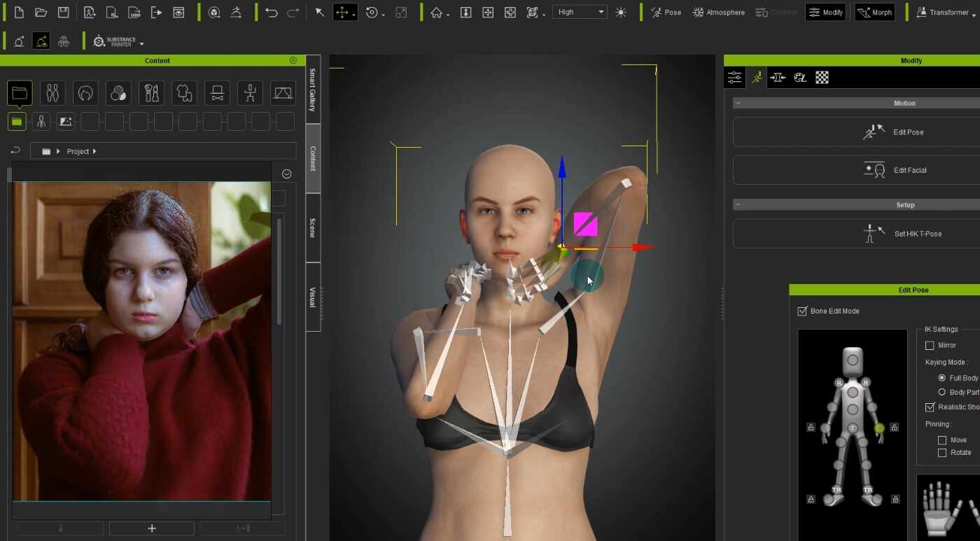Click the plus add button below content
Image resolution: width=980 pixels, height=541 pixels.
coord(152,528)
